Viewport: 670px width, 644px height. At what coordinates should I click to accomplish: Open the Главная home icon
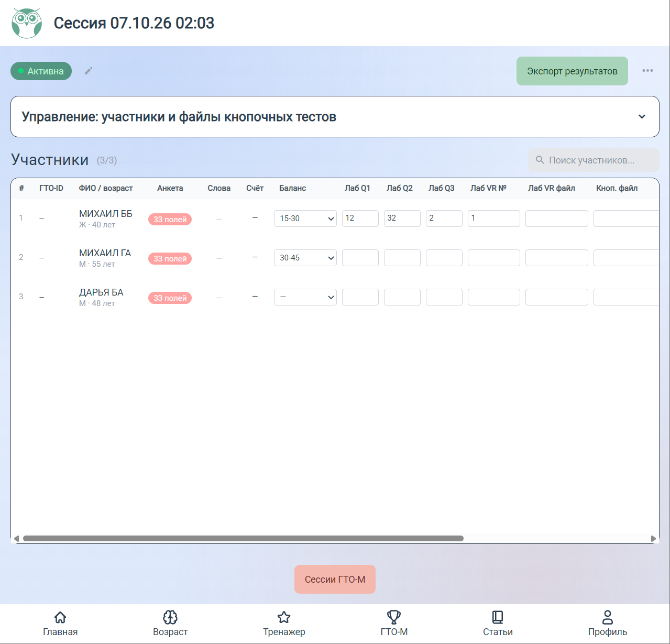coord(60,617)
